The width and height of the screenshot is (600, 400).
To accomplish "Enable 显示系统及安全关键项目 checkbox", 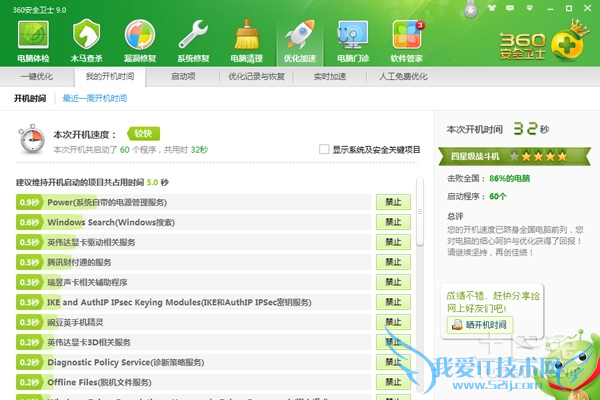I will [x=324, y=149].
